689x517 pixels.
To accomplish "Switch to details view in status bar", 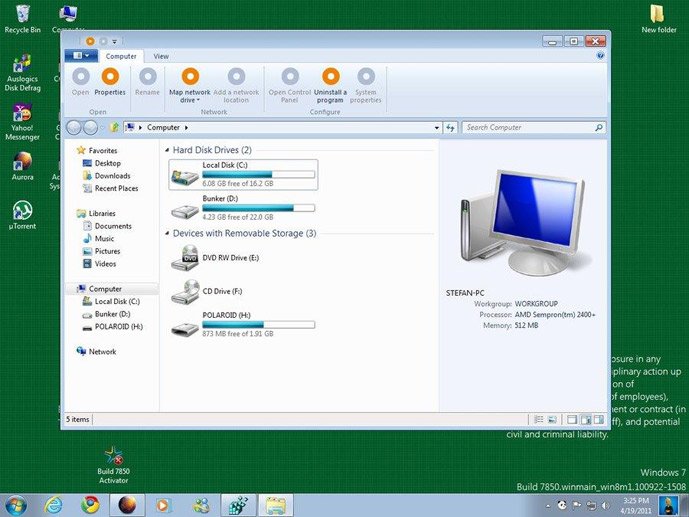I will tap(538, 419).
